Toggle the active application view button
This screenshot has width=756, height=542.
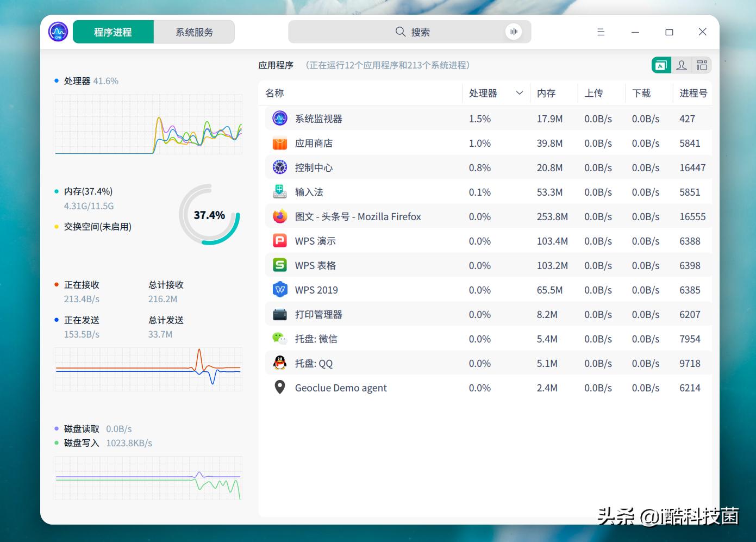click(661, 65)
